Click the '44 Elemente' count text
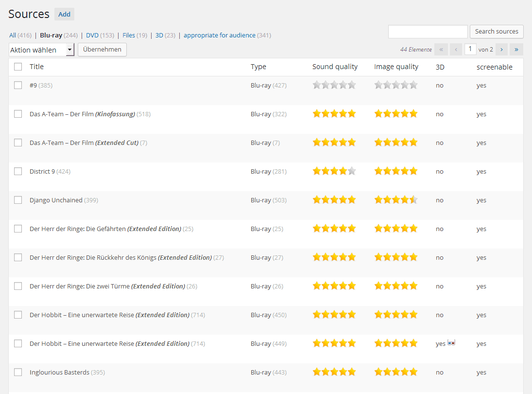The height and width of the screenshot is (394, 532). click(416, 50)
